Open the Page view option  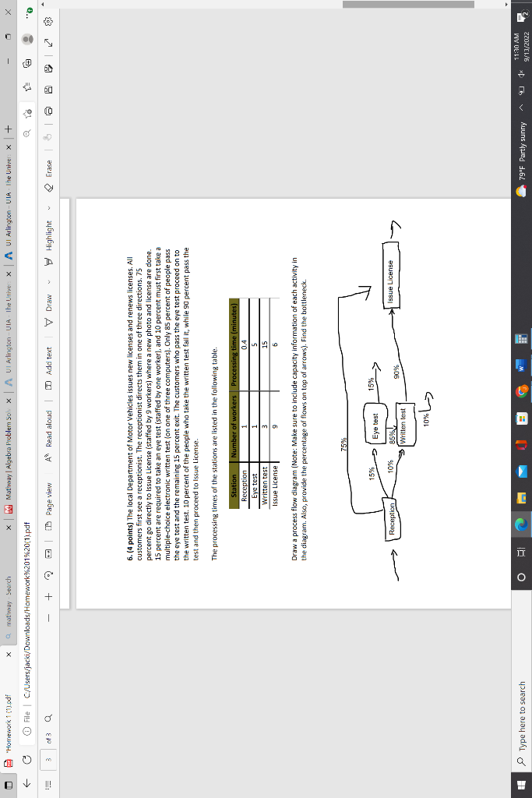[48, 506]
